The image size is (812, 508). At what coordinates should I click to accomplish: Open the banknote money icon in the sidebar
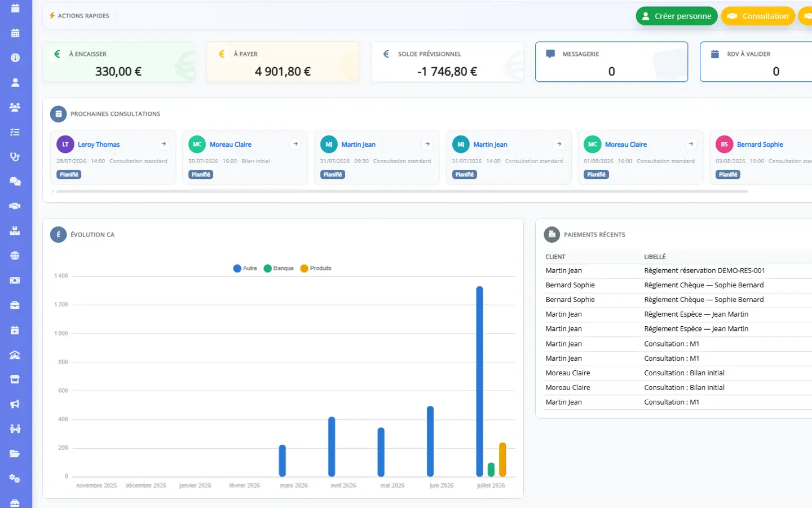tap(15, 281)
